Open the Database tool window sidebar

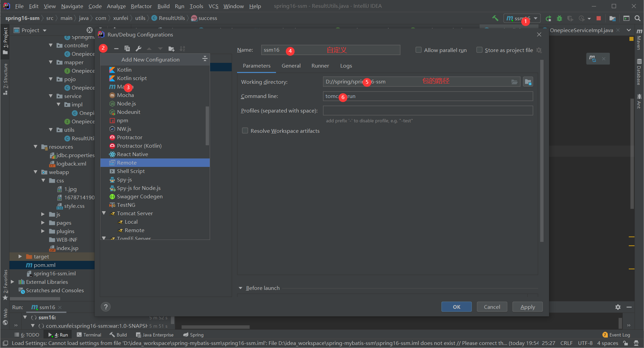click(x=639, y=72)
